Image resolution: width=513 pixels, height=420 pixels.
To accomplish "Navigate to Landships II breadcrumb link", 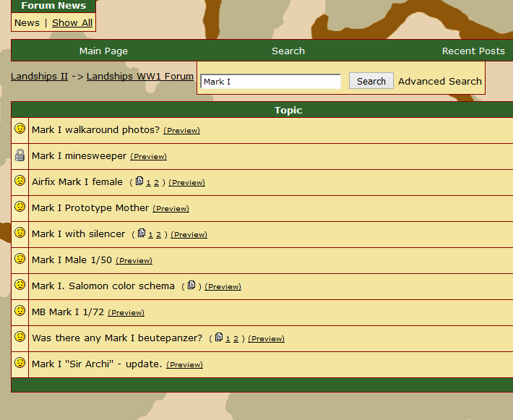I will pyautogui.click(x=39, y=76).
